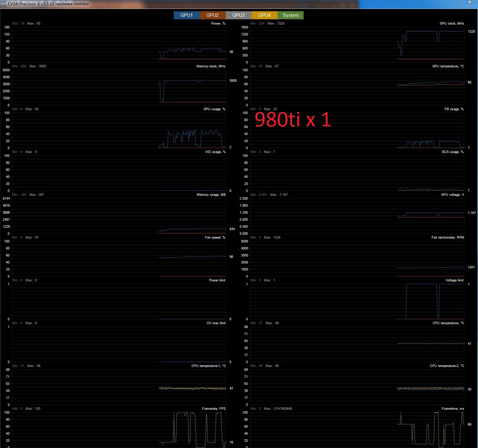Click the current Fan speed value 56
Image resolution: width=478 pixels, height=448 pixels.
tap(231, 257)
